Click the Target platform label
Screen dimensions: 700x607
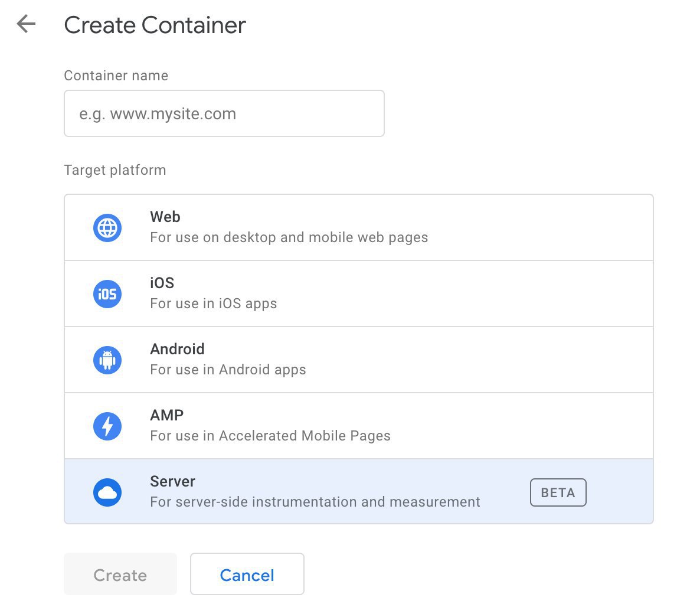(115, 170)
